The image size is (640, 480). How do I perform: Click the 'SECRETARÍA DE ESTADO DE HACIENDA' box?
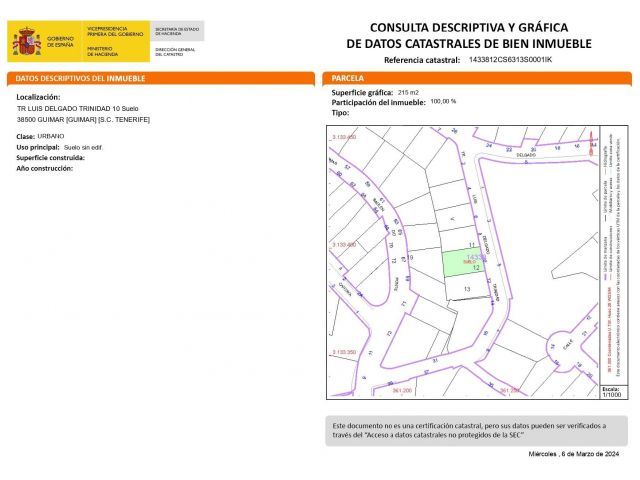[177, 31]
